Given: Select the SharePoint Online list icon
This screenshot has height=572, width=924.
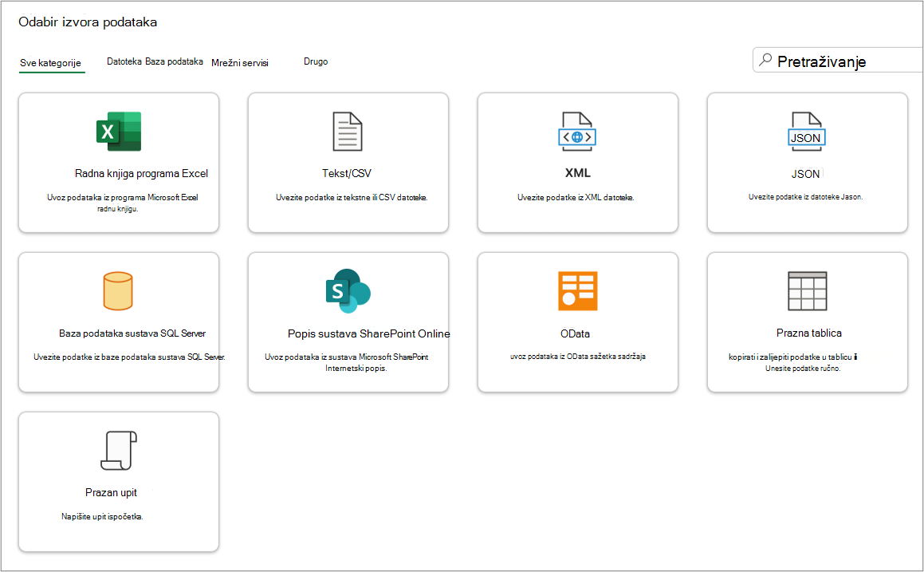Looking at the screenshot, I should (348, 290).
